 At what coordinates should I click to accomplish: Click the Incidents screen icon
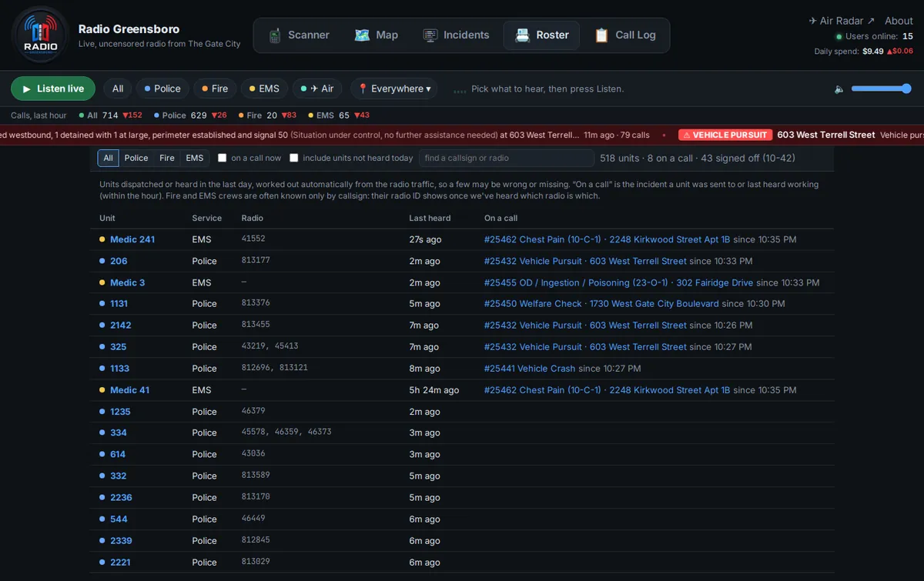[430, 35]
